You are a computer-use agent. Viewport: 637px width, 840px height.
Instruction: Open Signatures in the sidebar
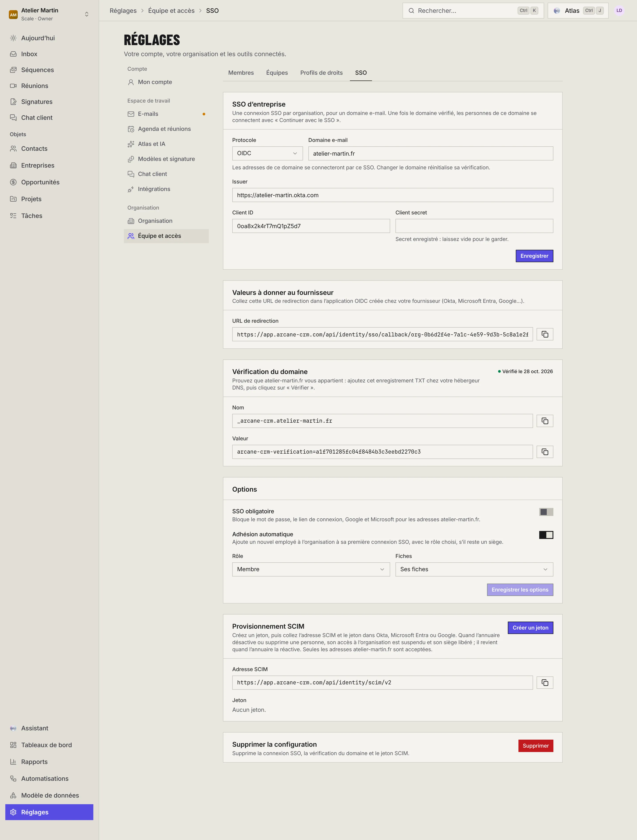tap(49, 102)
